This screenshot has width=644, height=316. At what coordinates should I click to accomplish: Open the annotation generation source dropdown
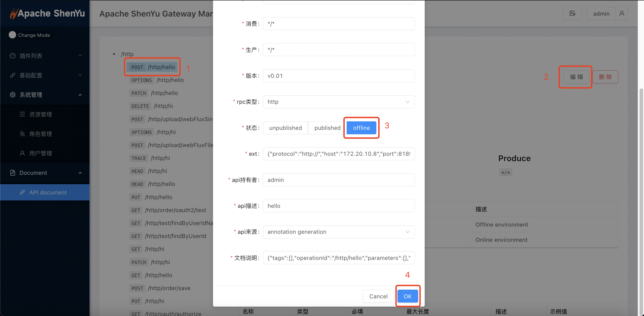coord(339,232)
